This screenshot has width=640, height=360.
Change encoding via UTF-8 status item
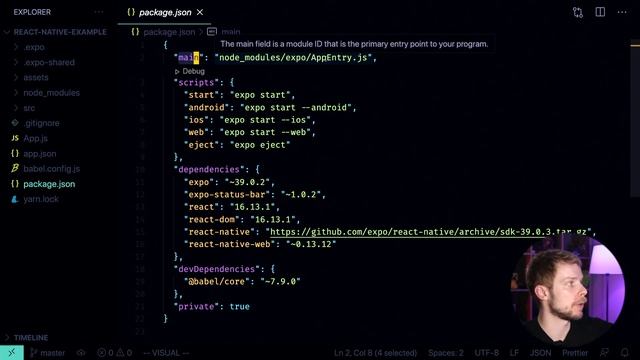[487, 353]
